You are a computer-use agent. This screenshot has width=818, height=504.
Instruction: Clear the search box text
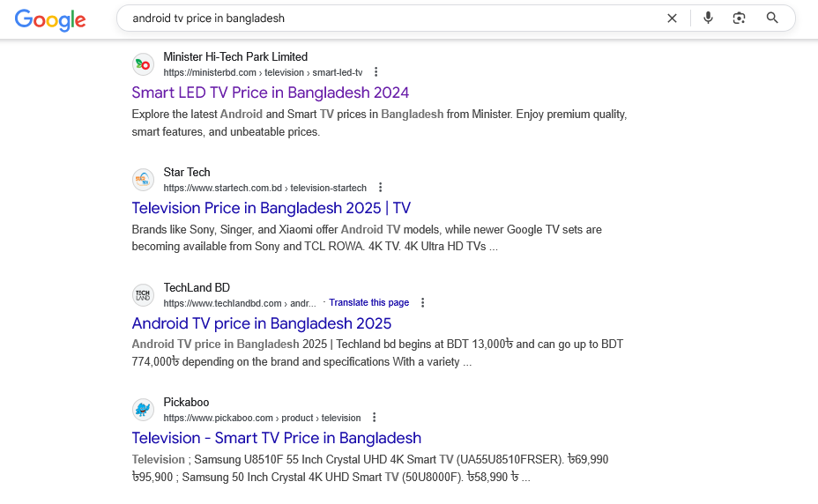(672, 19)
